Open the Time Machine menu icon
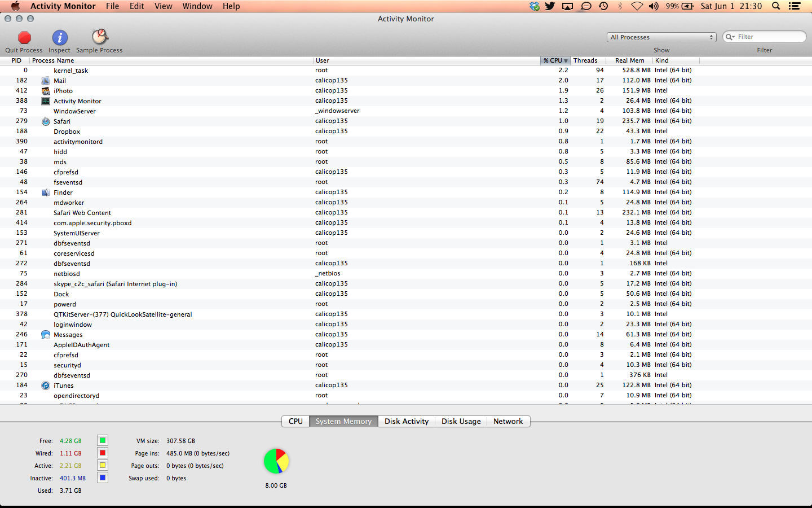 [x=603, y=6]
